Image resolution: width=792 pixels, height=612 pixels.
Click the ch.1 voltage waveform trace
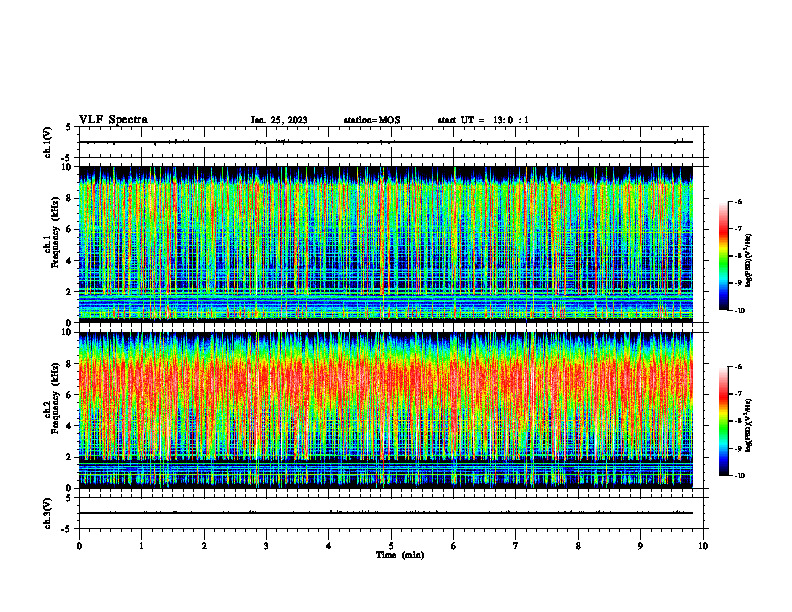pos(386,142)
